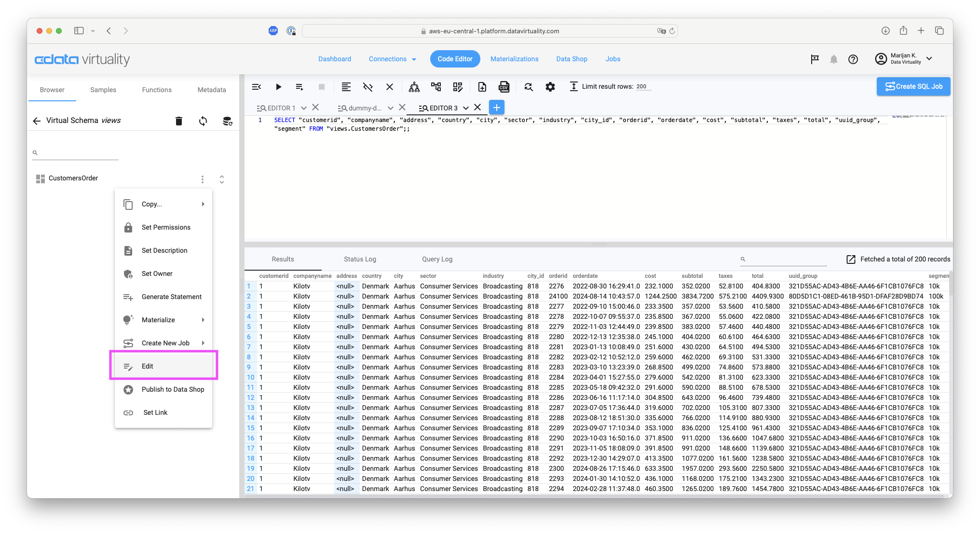980x534 pixels.
Task: Open the three-dot menu for CustomersOrder
Action: click(203, 179)
